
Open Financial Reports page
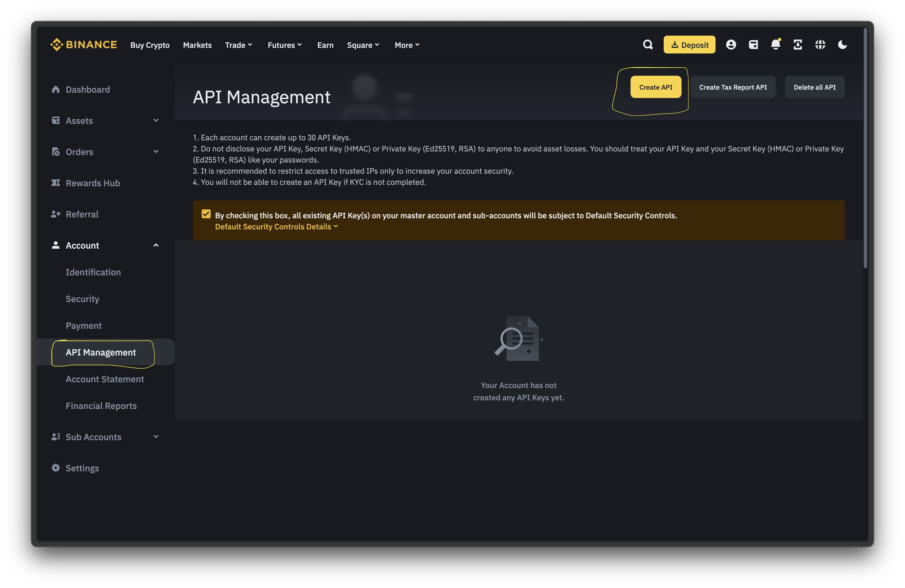tap(101, 406)
